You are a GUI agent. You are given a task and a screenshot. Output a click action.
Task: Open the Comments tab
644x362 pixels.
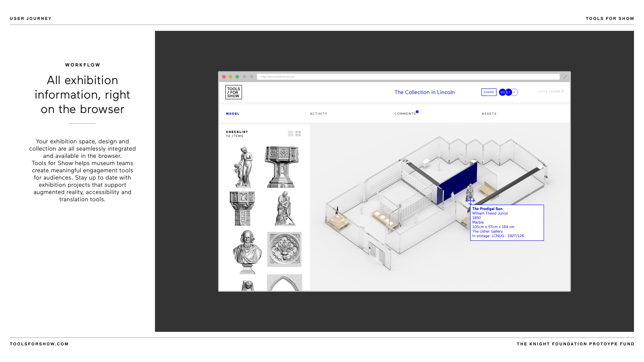[x=405, y=114]
